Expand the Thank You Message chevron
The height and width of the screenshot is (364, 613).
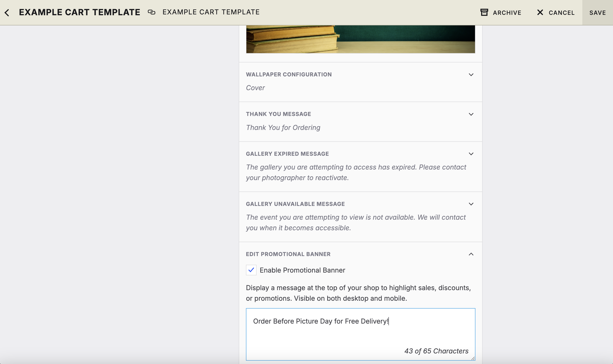tap(471, 114)
